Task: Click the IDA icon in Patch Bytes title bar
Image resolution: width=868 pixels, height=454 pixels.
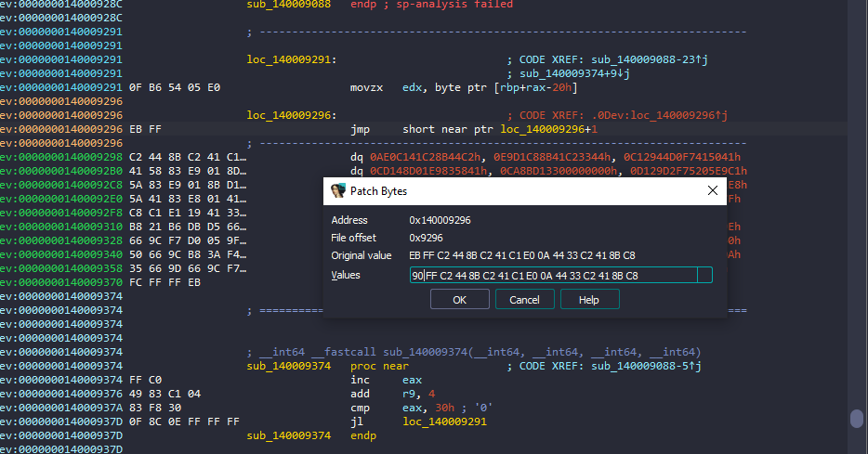Action: (x=337, y=191)
